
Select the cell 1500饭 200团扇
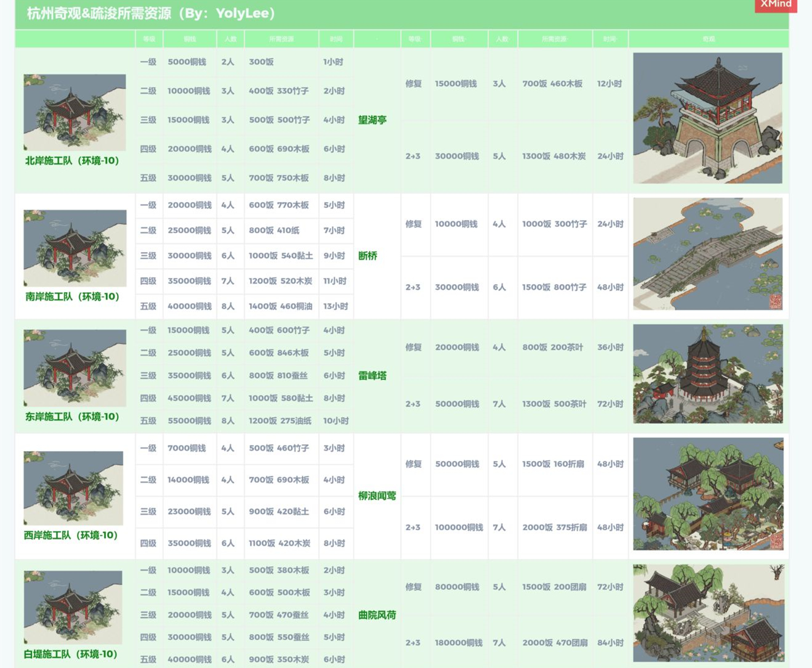click(x=554, y=587)
